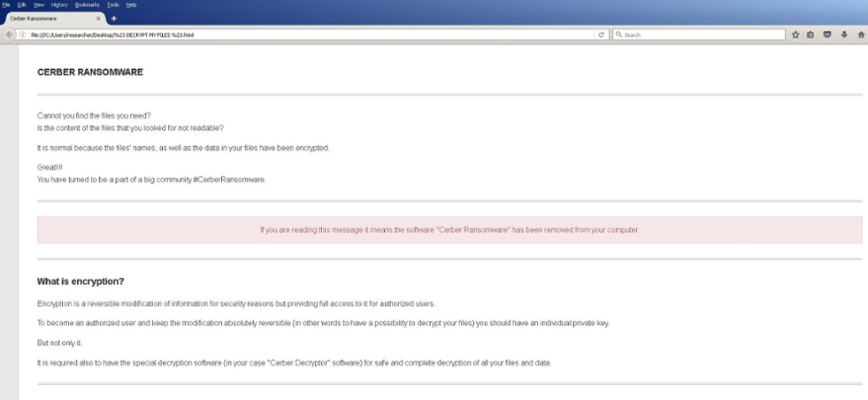Click the #CerberRansomware community line
The width and height of the screenshot is (868, 400).
151,180
